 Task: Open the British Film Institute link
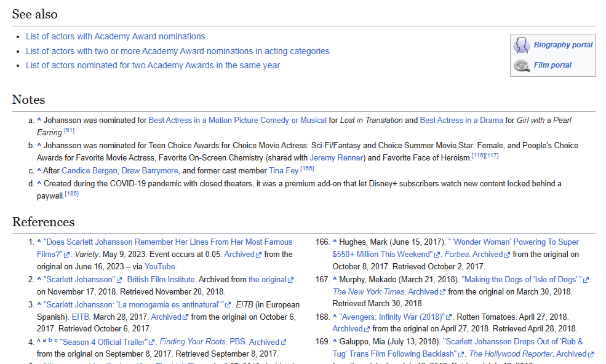(163, 279)
